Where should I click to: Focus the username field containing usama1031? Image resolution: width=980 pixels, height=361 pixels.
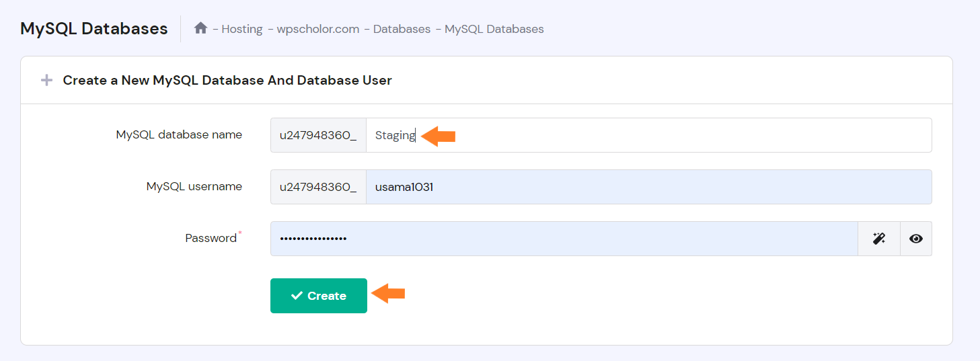click(x=649, y=187)
